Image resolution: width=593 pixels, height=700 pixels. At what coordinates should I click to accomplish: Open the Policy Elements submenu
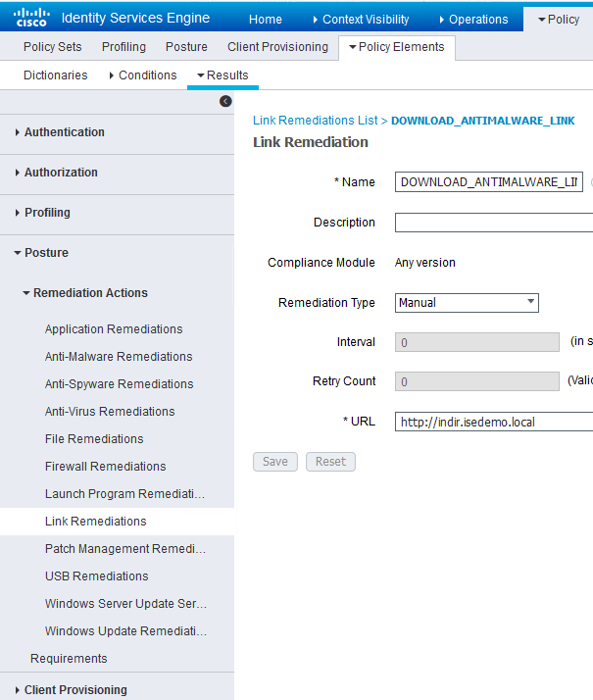[x=397, y=47]
